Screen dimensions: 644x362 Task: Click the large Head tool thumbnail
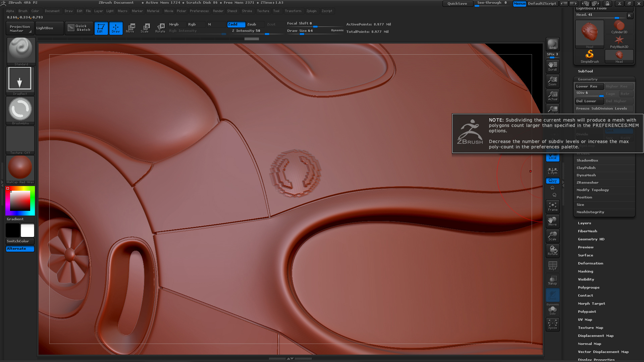[x=590, y=34]
